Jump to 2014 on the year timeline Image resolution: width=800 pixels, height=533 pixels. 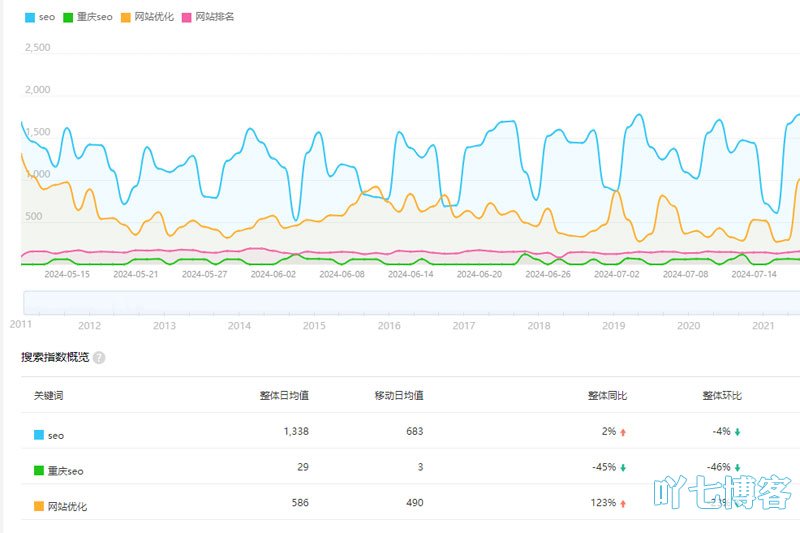239,325
